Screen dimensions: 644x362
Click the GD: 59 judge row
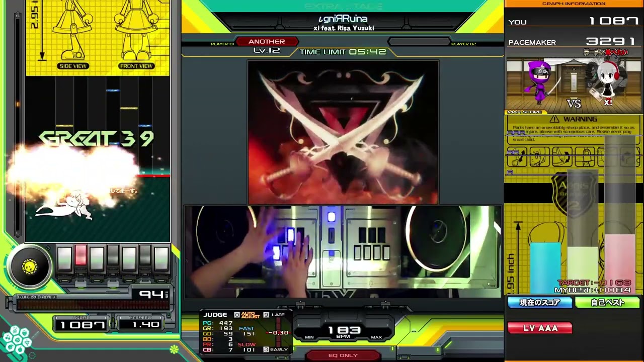point(217,334)
